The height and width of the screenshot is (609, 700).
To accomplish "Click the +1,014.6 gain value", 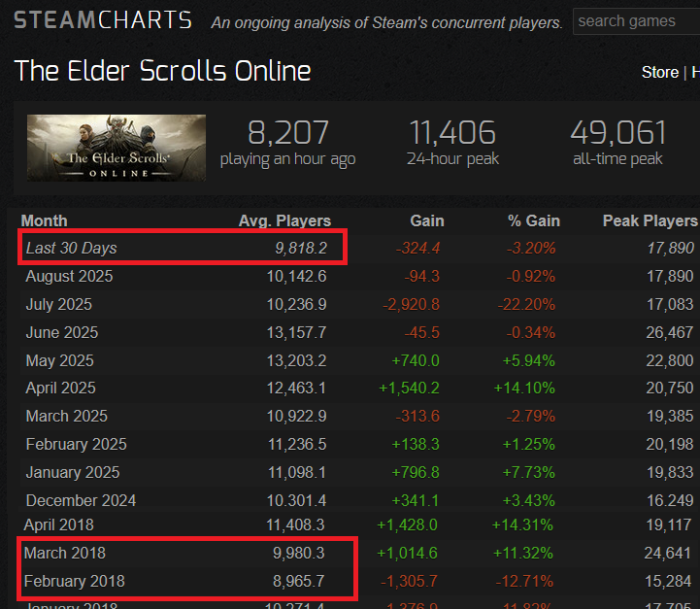I will [407, 553].
